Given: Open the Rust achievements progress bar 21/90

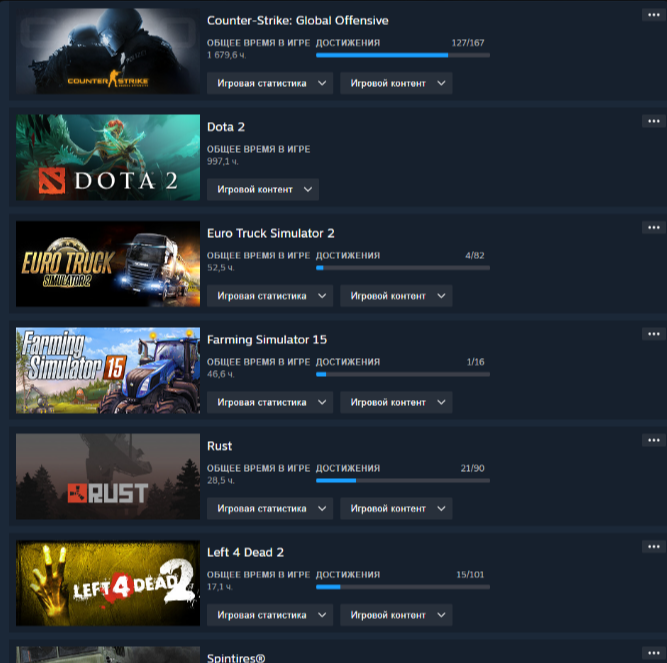Looking at the screenshot, I should (403, 481).
